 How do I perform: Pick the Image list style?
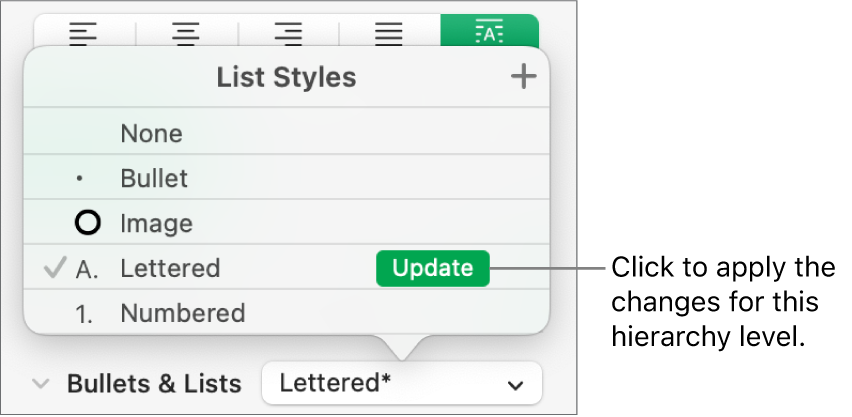click(x=156, y=223)
